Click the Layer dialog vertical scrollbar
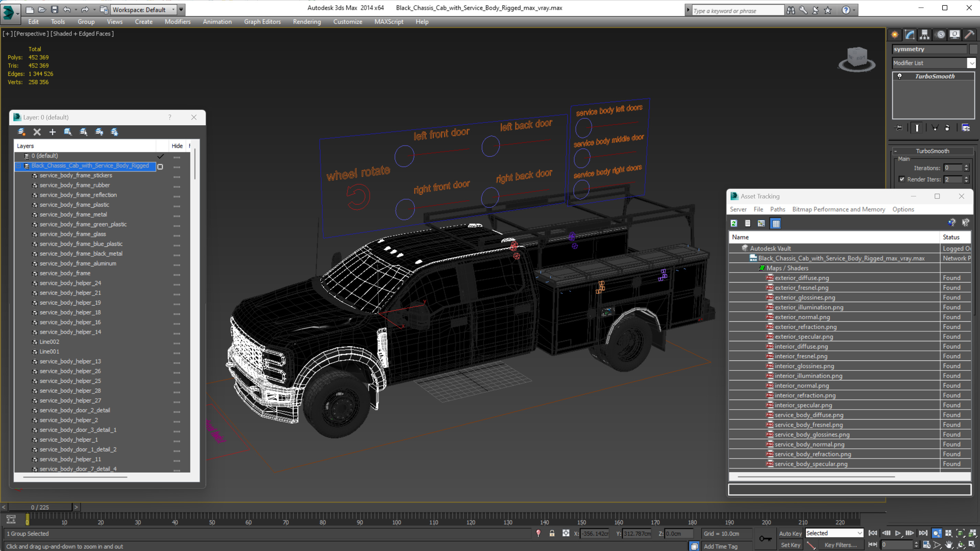 tap(195, 164)
